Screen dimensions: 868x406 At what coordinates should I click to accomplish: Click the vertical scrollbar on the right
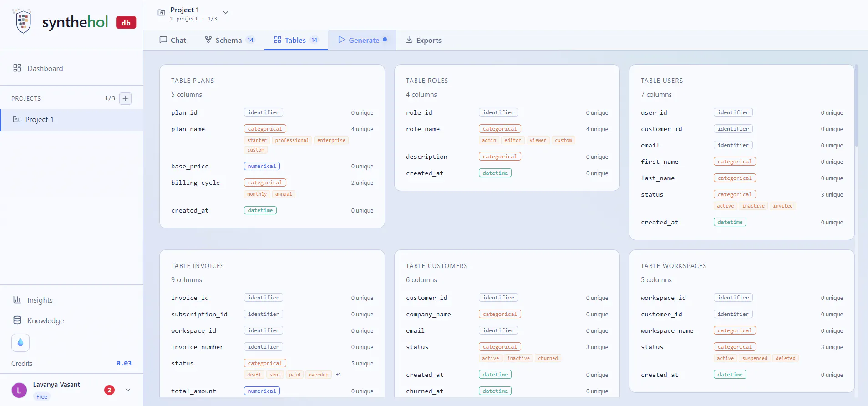coord(856,106)
